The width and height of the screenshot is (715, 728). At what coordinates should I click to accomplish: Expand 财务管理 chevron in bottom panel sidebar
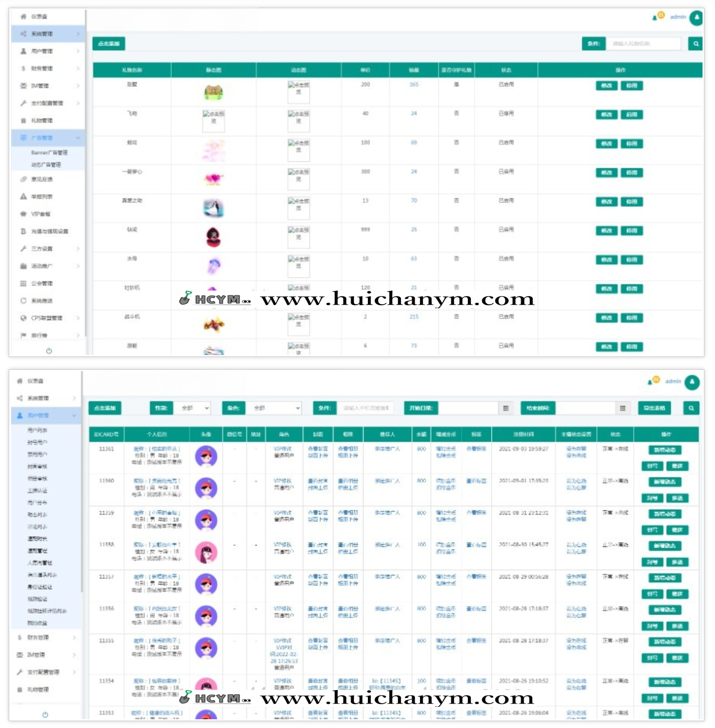click(74, 638)
